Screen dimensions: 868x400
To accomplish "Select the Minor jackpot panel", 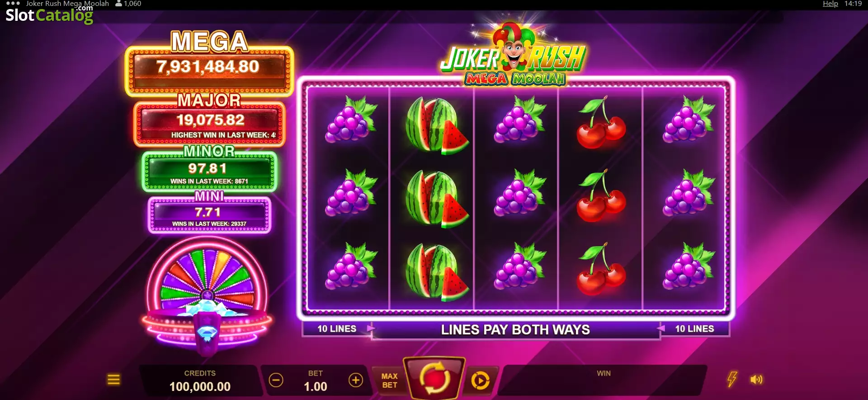I will coord(209,172).
